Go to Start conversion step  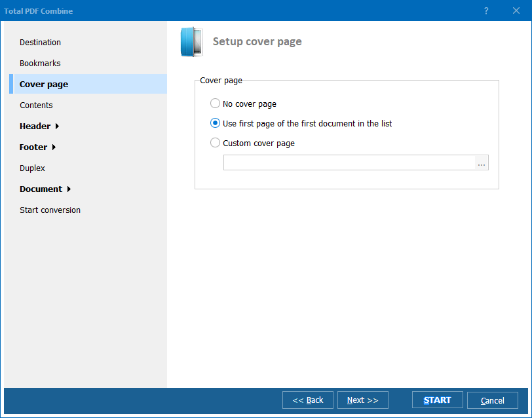point(50,210)
